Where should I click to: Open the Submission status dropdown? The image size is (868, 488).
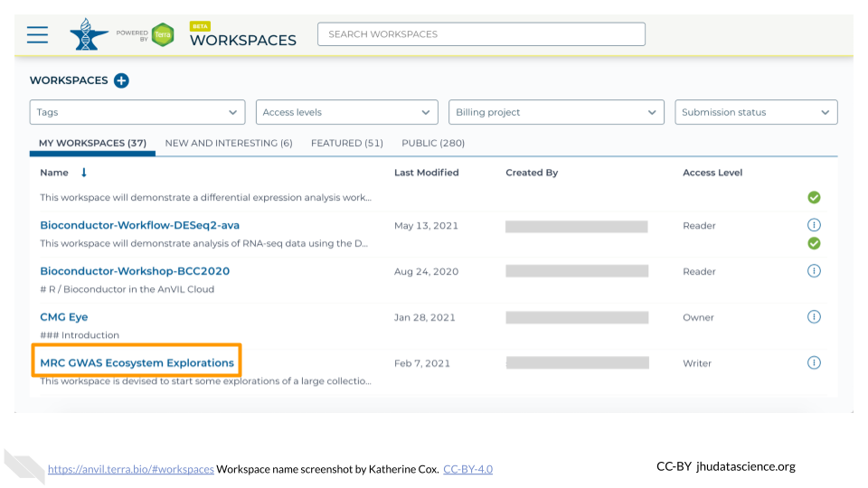[756, 112]
